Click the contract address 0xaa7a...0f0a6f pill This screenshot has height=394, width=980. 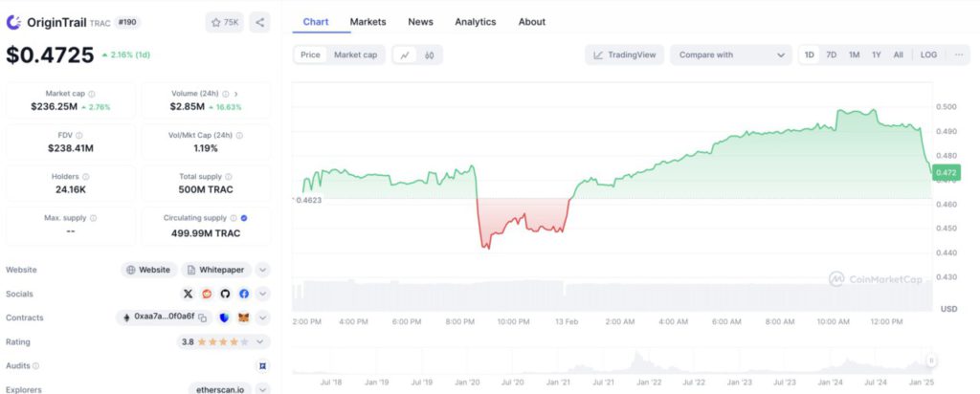point(165,317)
